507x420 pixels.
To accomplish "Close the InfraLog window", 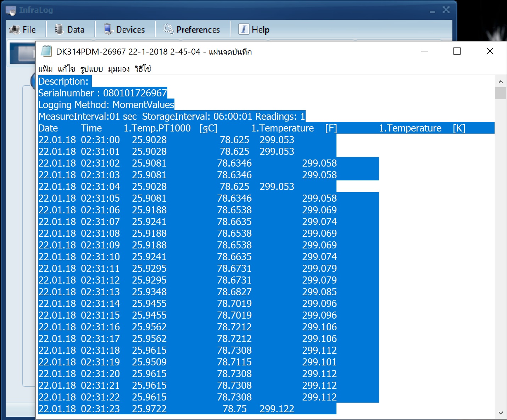I will point(446,10).
